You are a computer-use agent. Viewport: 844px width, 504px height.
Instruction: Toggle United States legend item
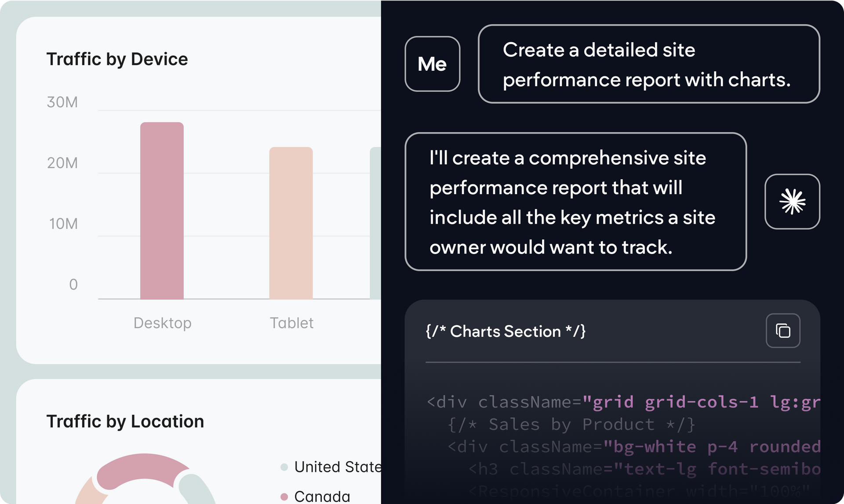[331, 467]
